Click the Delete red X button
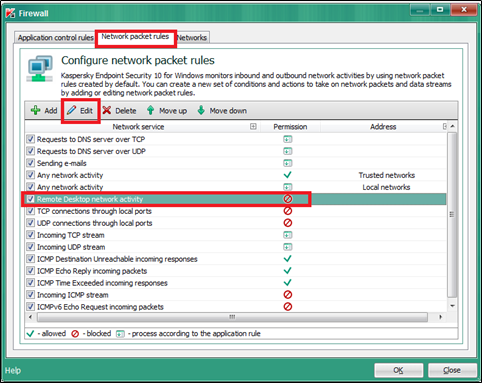Image resolution: width=482 pixels, height=383 pixels. pyautogui.click(x=119, y=111)
